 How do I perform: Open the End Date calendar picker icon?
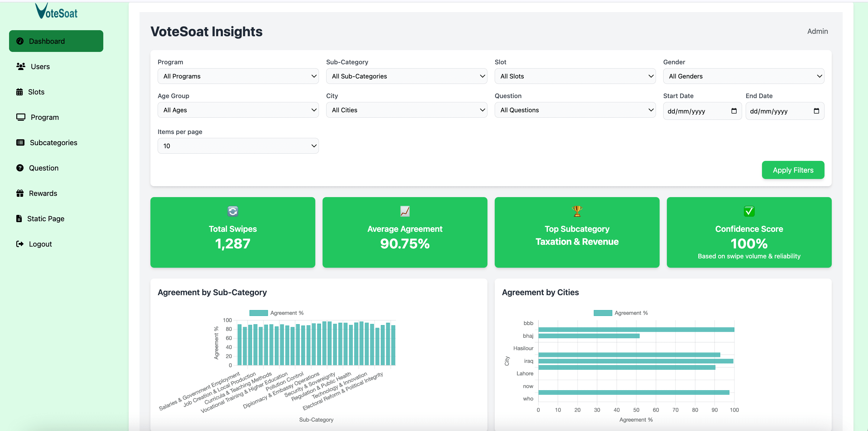(816, 111)
